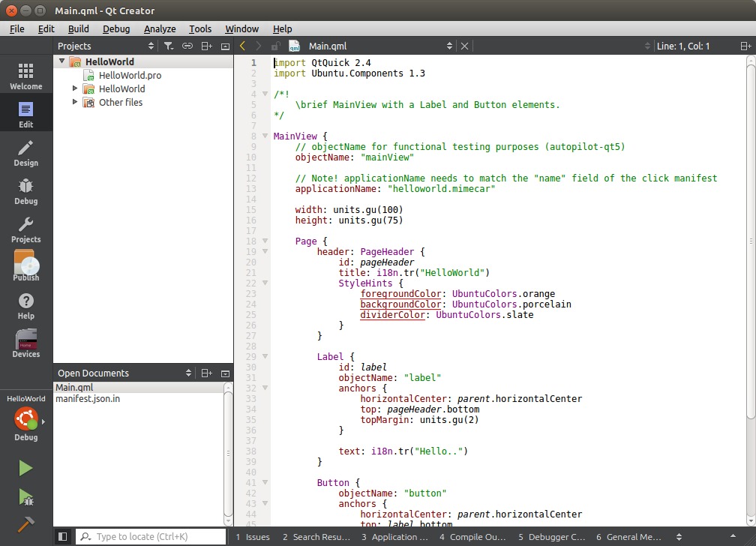The width and height of the screenshot is (756, 546).
Task: Click filter tree icon in Projects panel
Action: coord(168,46)
